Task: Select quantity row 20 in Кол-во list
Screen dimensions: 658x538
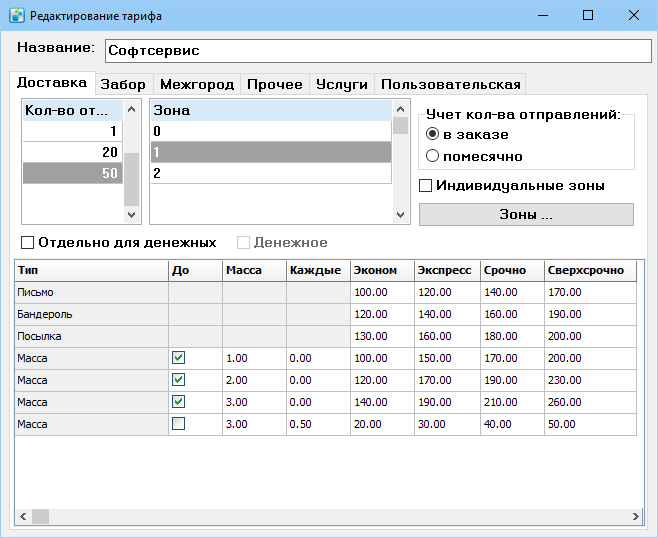Action: click(x=73, y=152)
